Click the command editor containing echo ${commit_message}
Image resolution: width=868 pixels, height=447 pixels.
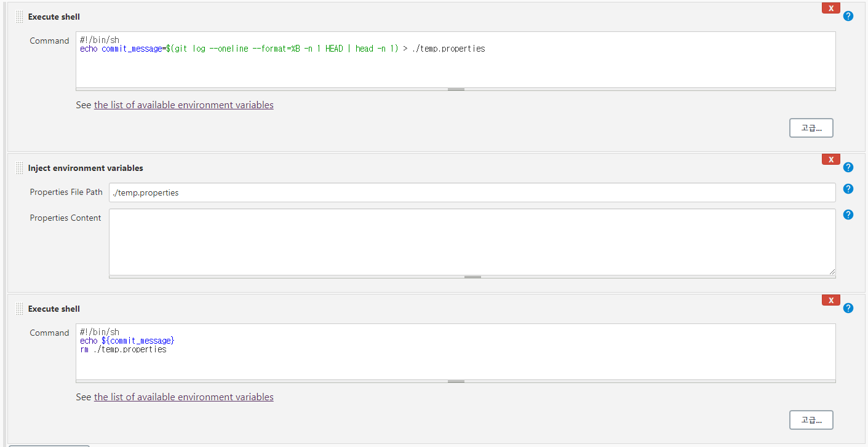pos(456,352)
